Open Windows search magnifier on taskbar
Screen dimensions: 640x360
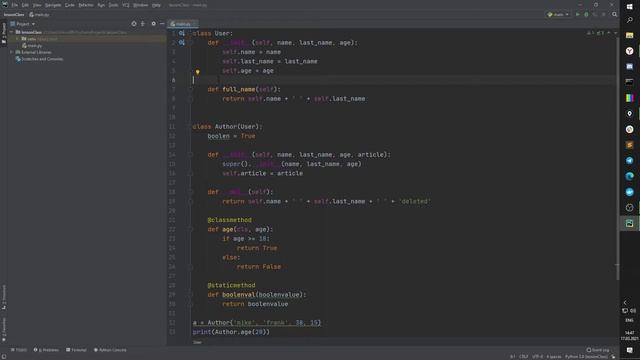click(629, 20)
